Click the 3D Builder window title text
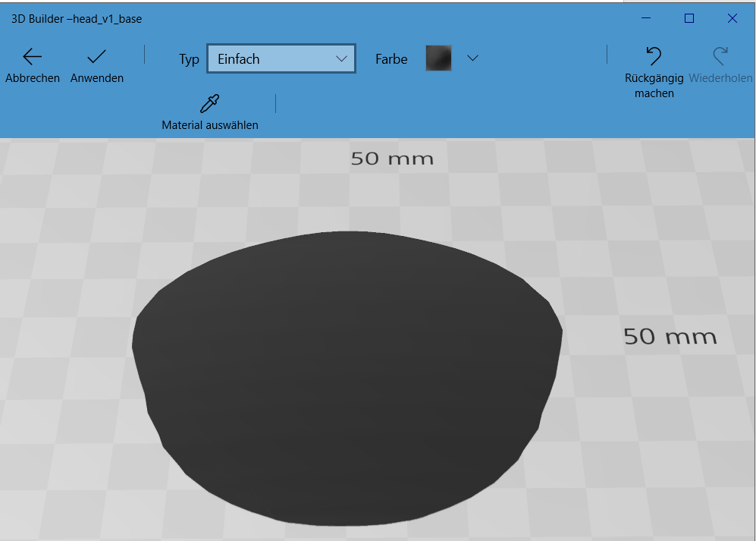 pyautogui.click(x=76, y=19)
